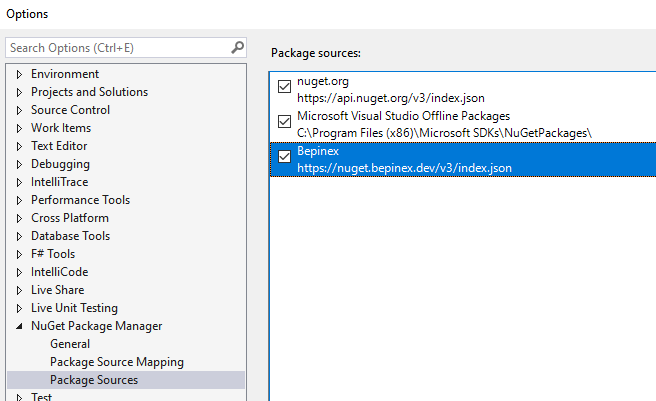This screenshot has width=656, height=401.
Task: Disable the Bepinex package source checkbox
Action: pyautogui.click(x=284, y=157)
